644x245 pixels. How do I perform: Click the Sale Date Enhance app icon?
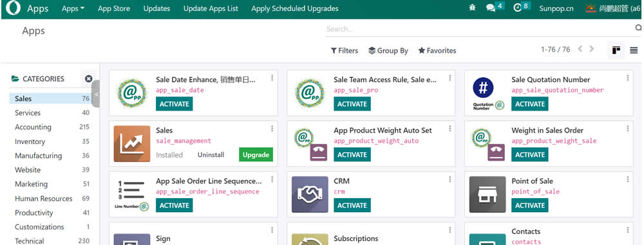tap(132, 93)
